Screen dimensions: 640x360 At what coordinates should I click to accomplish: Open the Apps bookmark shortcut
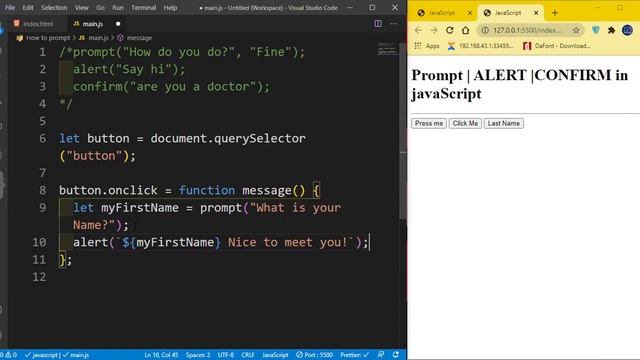tap(427, 46)
